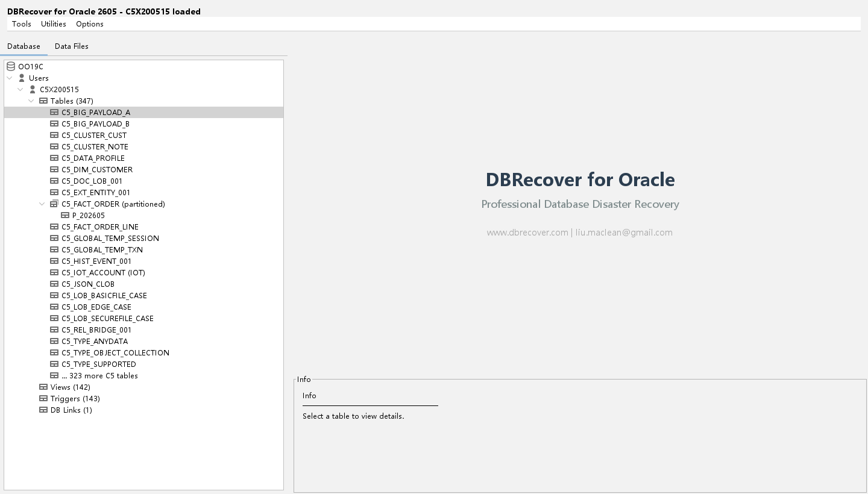Screen dimensions: 868x494
Task: Click table icon beside C5_DOC_LOB_001
Action: (x=54, y=181)
